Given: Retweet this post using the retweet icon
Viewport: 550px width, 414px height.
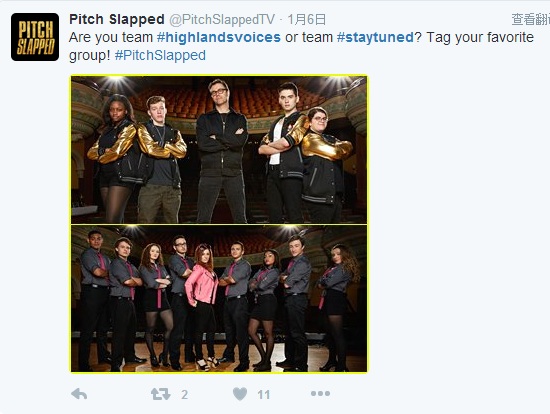Looking at the screenshot, I should (161, 394).
